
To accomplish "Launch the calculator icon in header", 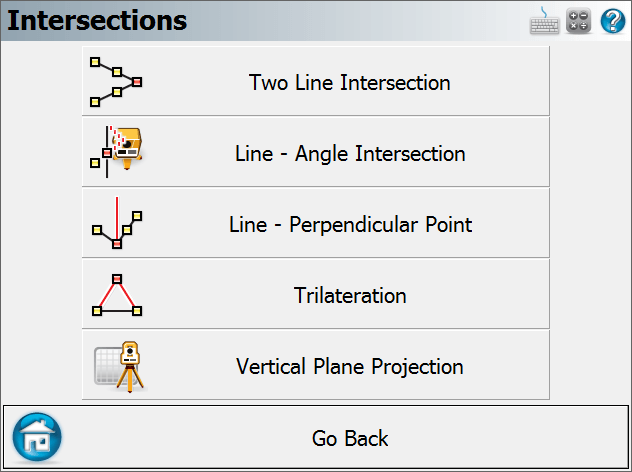I will click(x=578, y=21).
